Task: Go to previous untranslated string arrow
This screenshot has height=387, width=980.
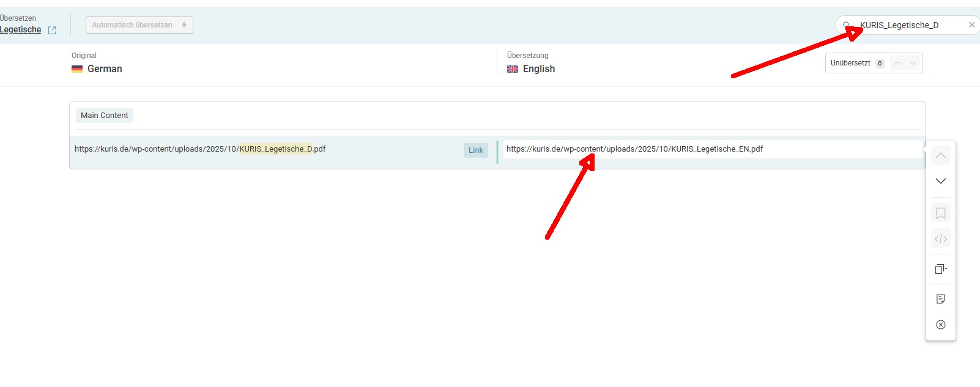Action: (897, 63)
